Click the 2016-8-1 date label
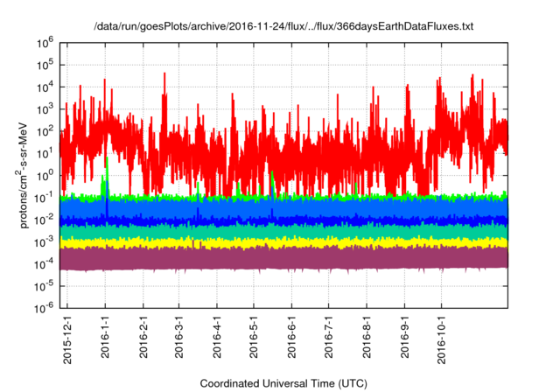This screenshot has width=560, height=392. (367, 337)
